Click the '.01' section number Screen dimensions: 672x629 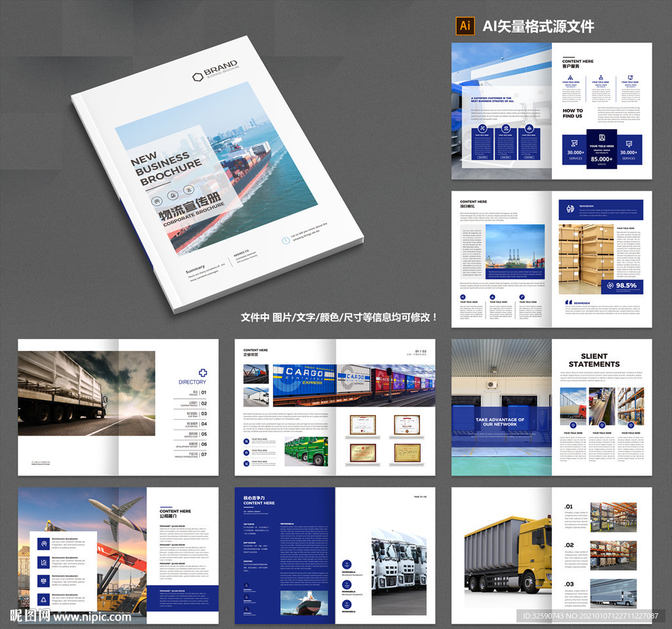(569, 506)
